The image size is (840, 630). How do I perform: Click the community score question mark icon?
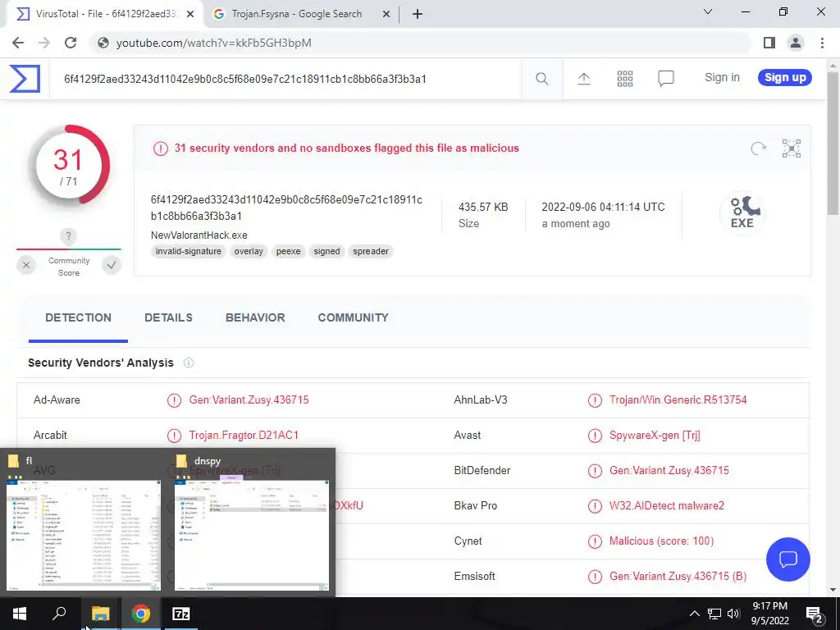coord(68,235)
